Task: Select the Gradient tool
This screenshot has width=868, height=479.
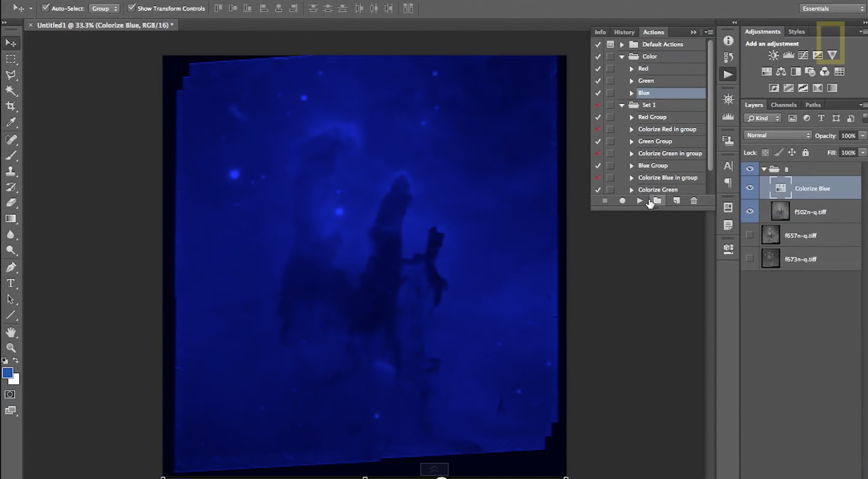Action: 11,219
